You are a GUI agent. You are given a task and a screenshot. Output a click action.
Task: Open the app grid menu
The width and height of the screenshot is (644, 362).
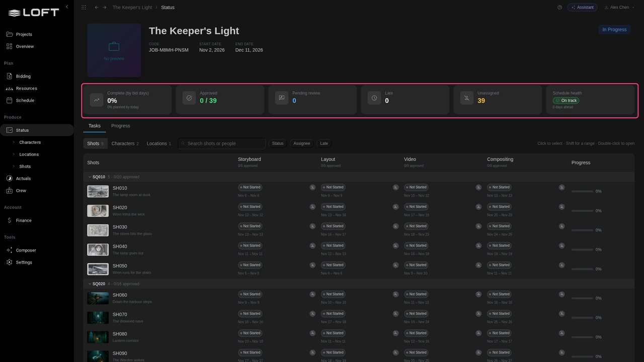[x=84, y=8]
